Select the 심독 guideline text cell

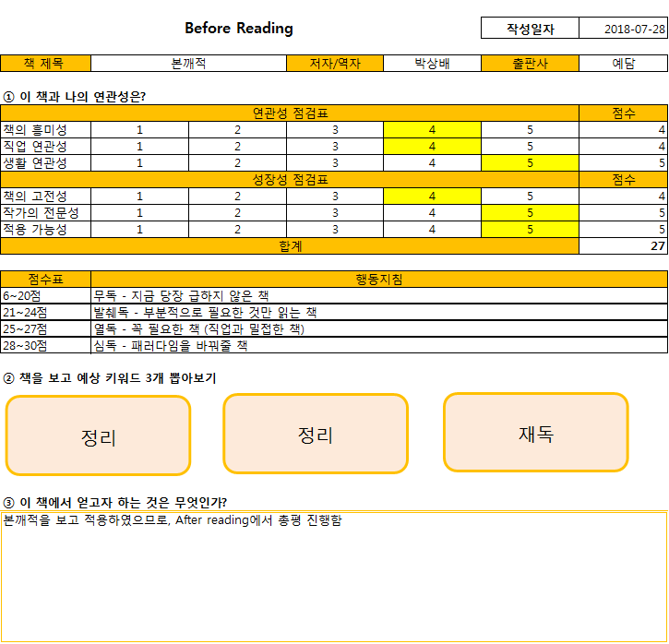pyautogui.click(x=379, y=345)
